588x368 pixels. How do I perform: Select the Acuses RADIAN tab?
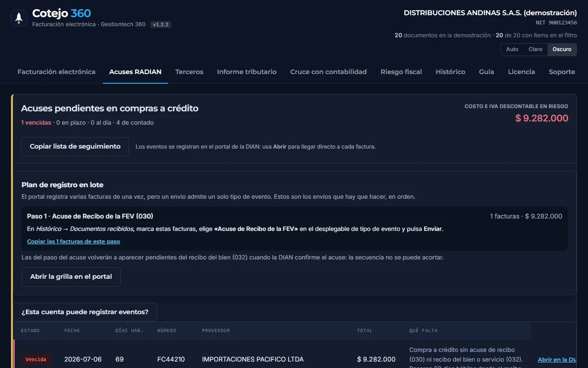pyautogui.click(x=136, y=72)
